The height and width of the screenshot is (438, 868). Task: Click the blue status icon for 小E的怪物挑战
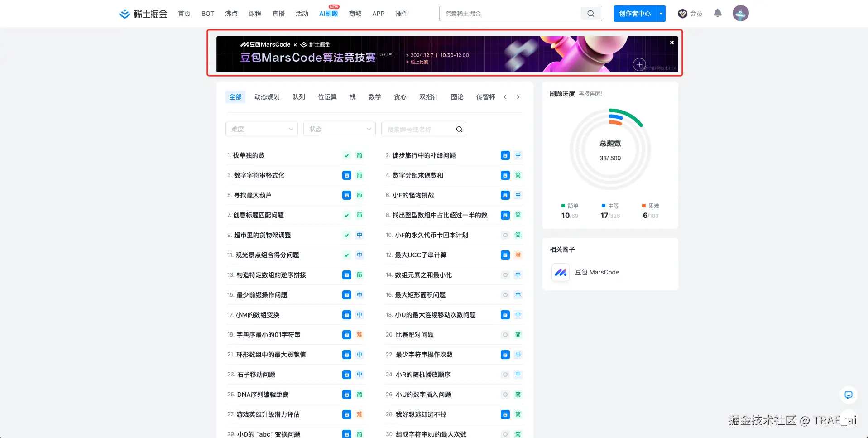tap(505, 195)
